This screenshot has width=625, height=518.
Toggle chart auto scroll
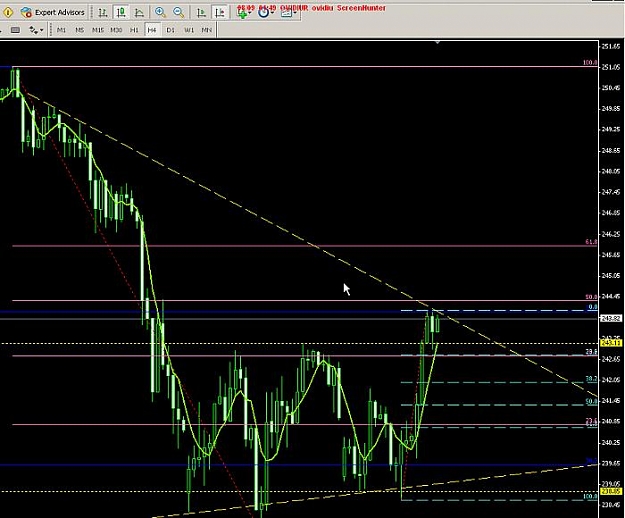pos(201,12)
